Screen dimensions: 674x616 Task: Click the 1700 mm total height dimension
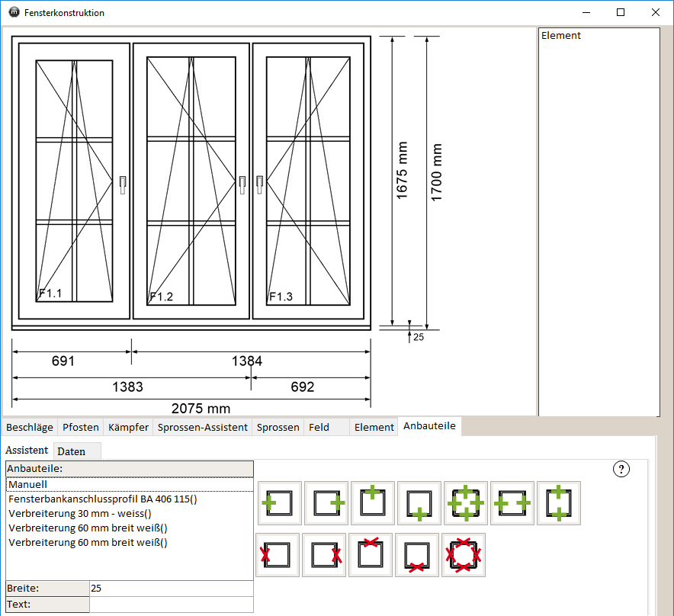(x=436, y=172)
